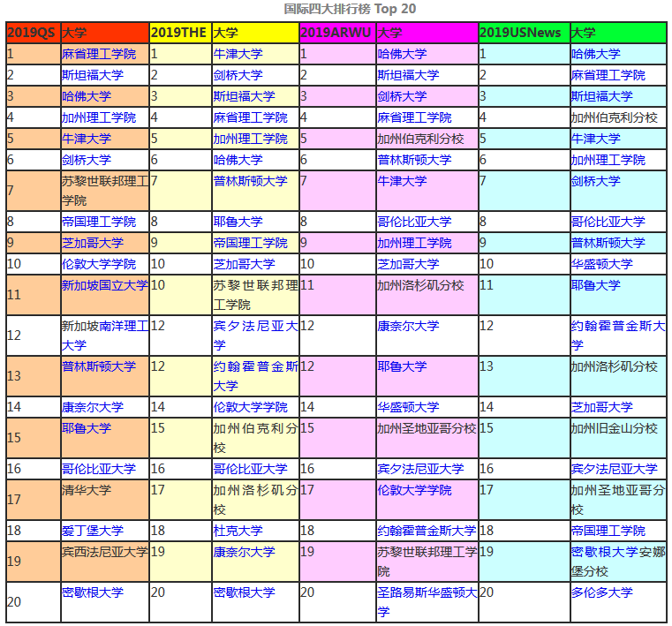Open 耶鲁大学 link at THE rank 8
The height and width of the screenshot is (626, 672).
click(238, 222)
